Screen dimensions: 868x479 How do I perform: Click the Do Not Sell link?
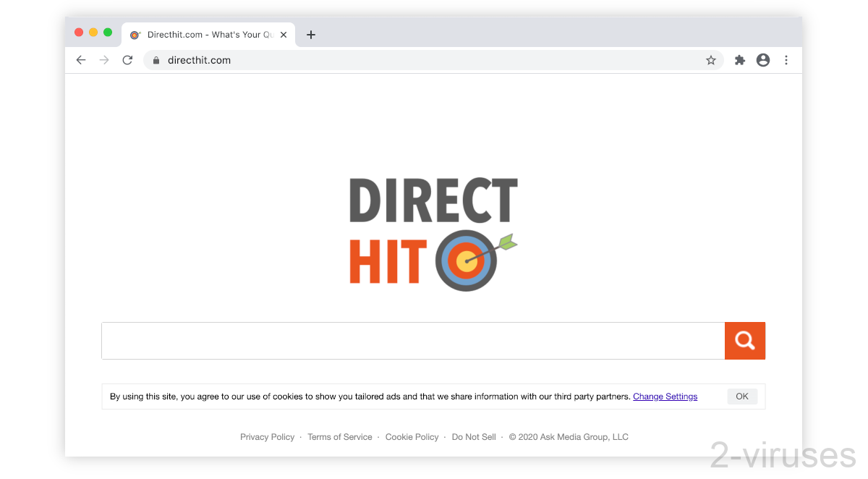tap(474, 436)
